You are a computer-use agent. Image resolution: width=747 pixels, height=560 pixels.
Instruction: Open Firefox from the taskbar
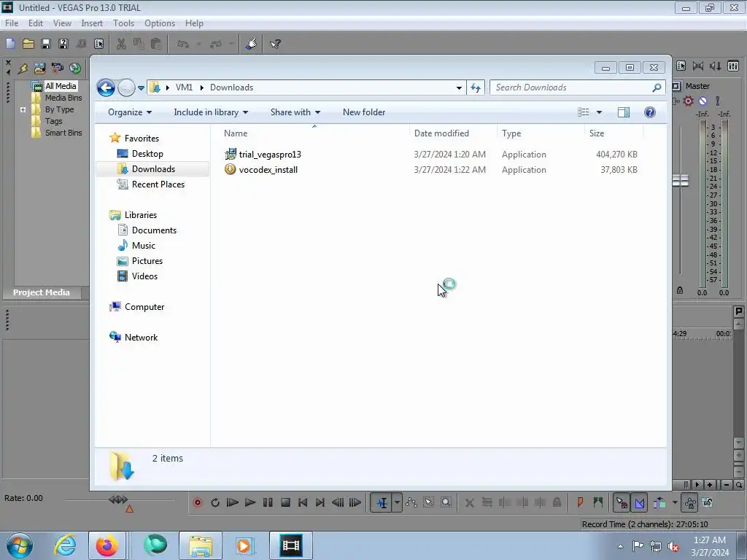coord(107,545)
